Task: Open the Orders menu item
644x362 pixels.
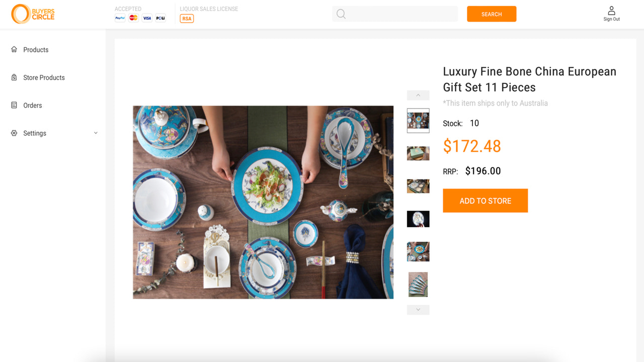Action: tap(32, 106)
